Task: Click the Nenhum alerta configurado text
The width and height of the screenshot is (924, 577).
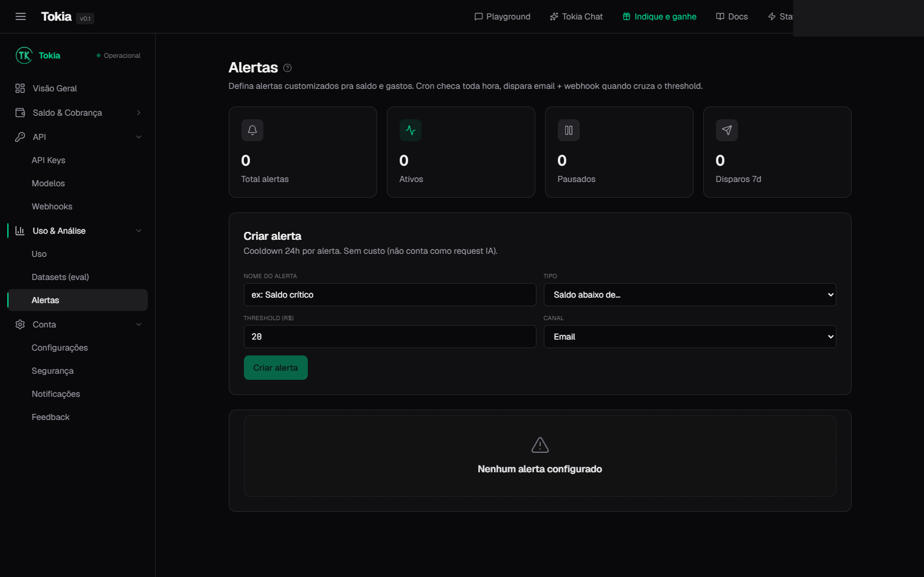Action: 540,469
